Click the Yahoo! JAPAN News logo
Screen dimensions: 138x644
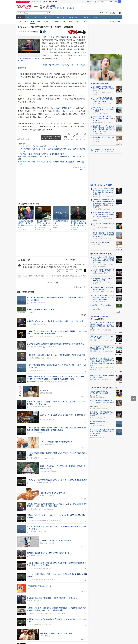click(x=27, y=7)
